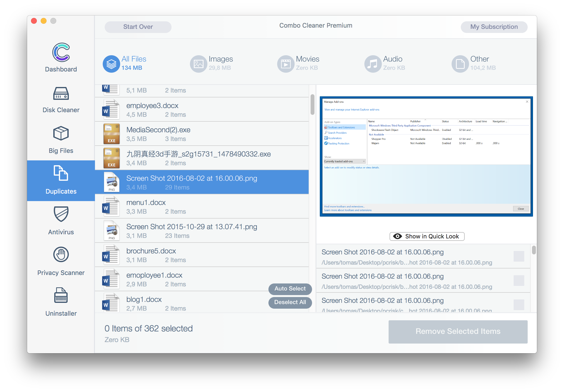
Task: Select menu1.docx file name
Action: pos(146,202)
